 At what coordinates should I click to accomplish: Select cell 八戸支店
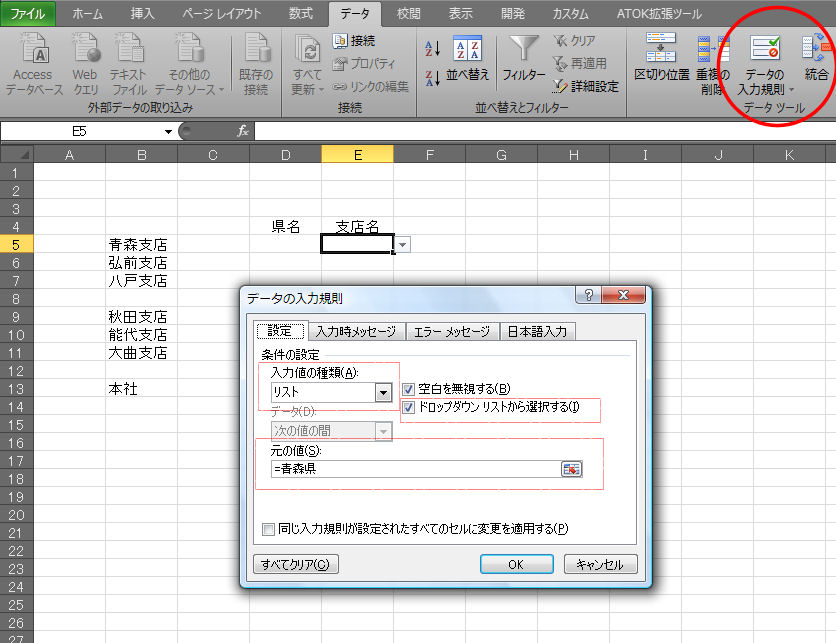[141, 280]
